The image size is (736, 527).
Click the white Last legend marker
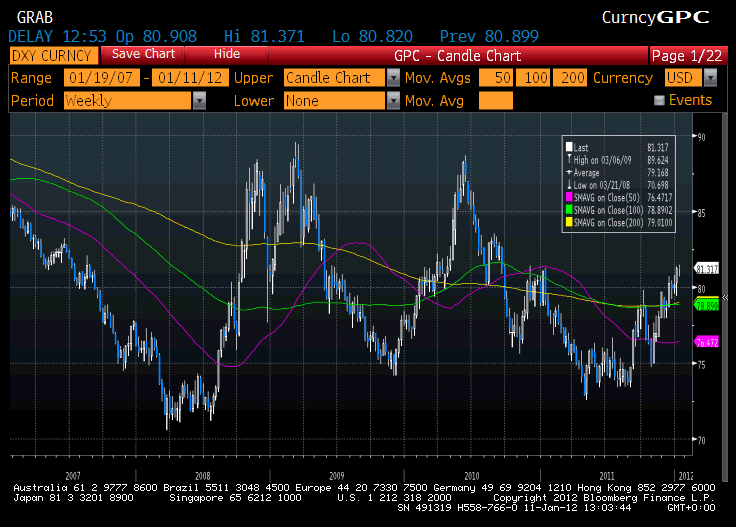(569, 147)
